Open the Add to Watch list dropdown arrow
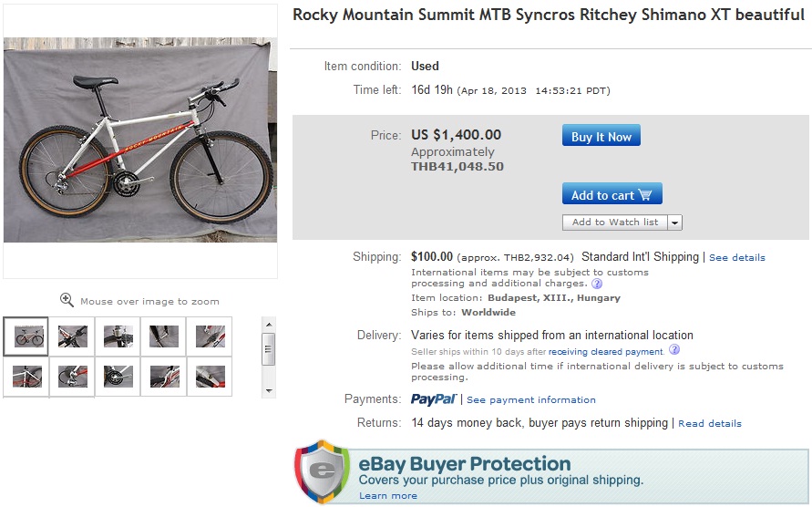812x507 pixels. coord(674,222)
